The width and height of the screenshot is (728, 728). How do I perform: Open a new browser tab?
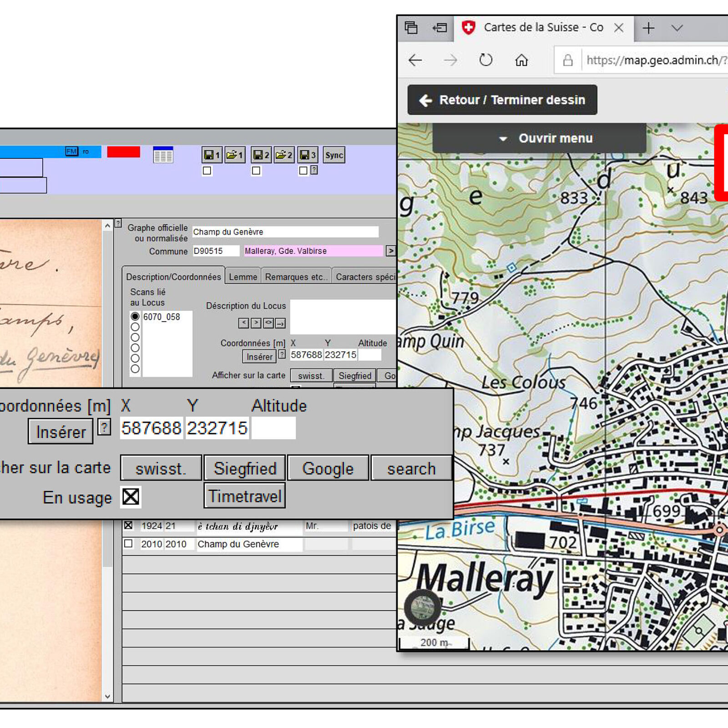648,28
